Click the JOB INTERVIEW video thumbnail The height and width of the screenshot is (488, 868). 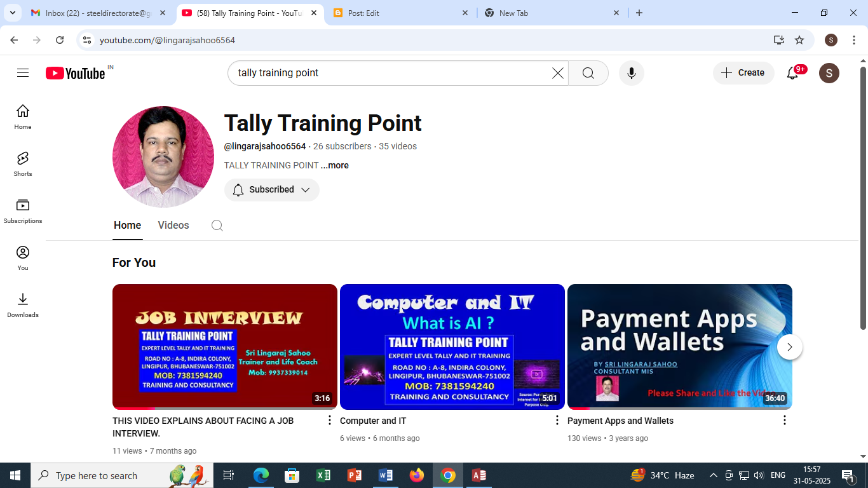pos(225,347)
